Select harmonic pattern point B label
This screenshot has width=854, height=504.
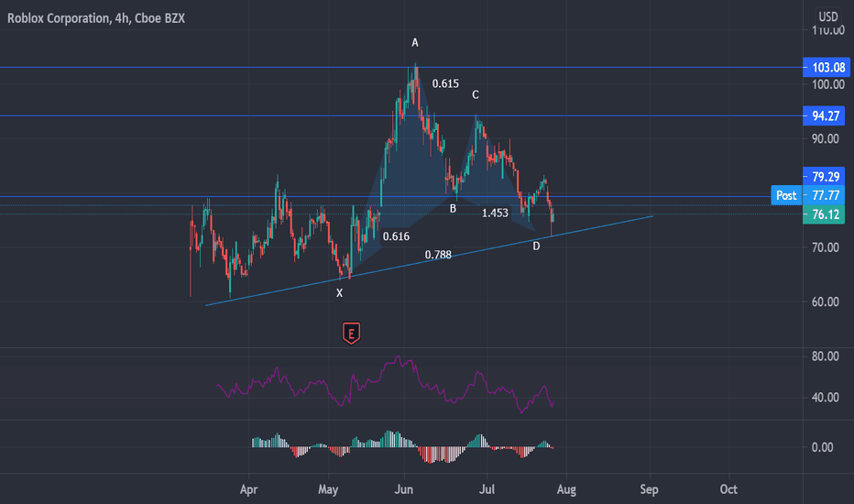[x=453, y=209]
